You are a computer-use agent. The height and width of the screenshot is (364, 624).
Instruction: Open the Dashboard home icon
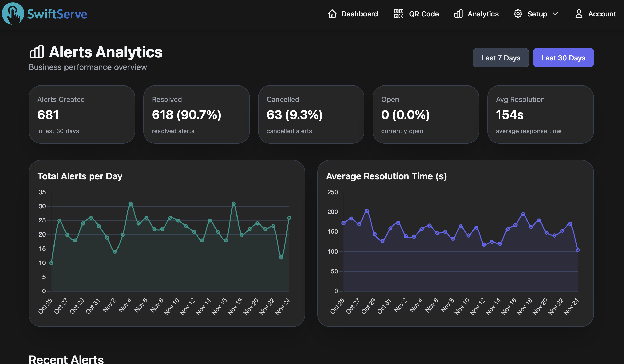tap(332, 14)
